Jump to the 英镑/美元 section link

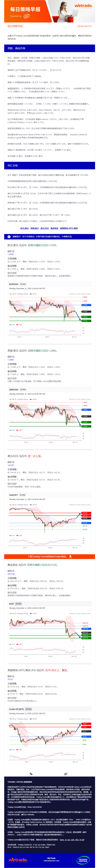(34, 228)
